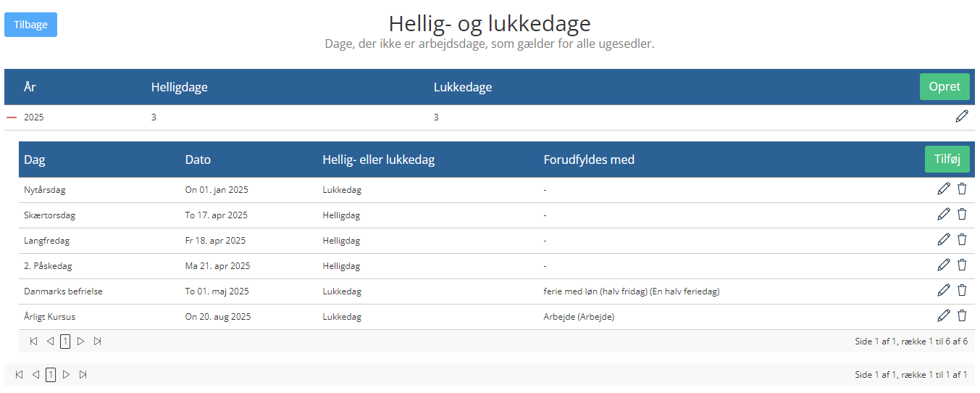Viewport: 980px width, 393px height.
Task: Edit the 2. Påskedag entry
Action: (x=943, y=265)
